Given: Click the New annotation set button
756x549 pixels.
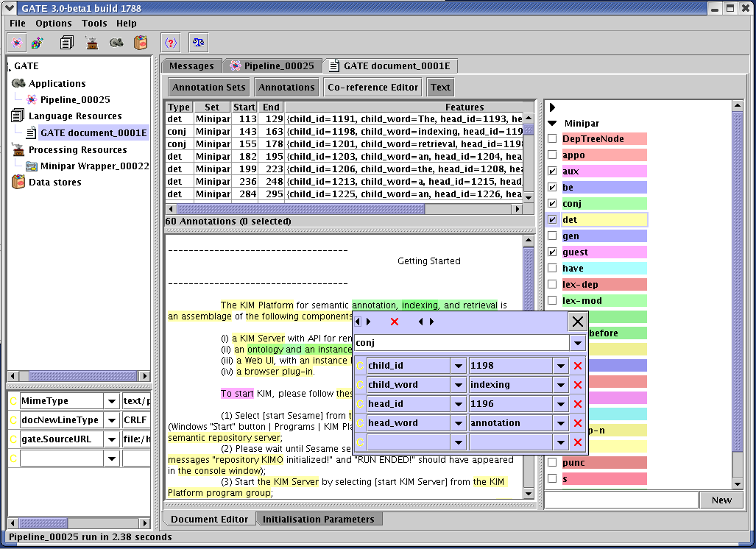Looking at the screenshot, I should (721, 500).
